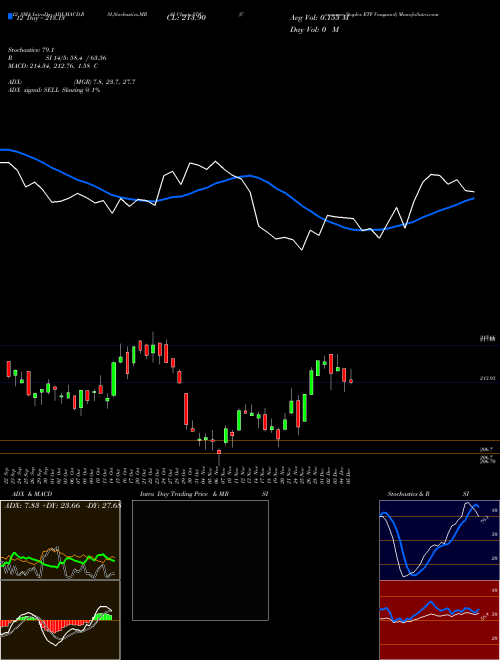Click the lowest red candlestick below the orange line

(x=219, y=452)
